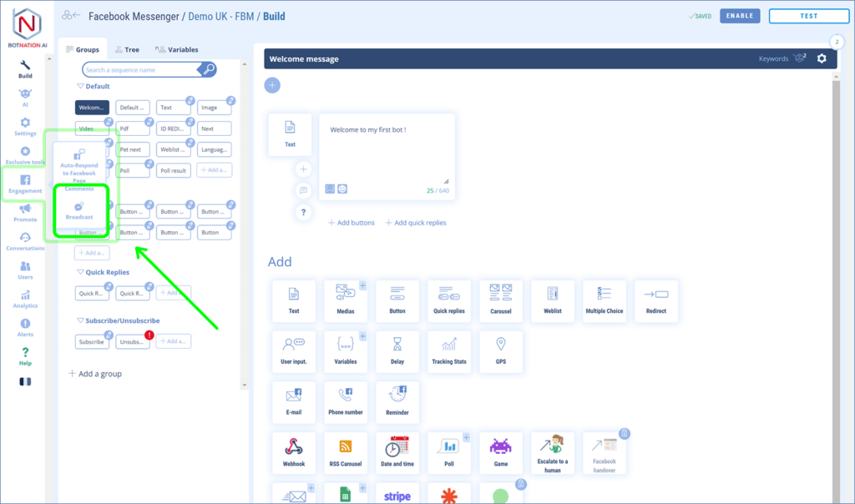This screenshot has width=855, height=504.
Task: Open Broadcast in the Engagement menu
Action: click(x=79, y=209)
